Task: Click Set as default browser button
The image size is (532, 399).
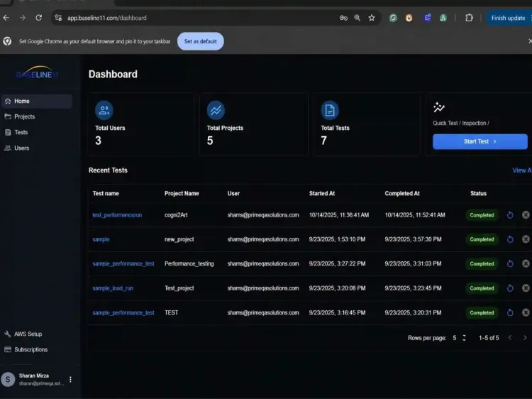Action: 200,41
